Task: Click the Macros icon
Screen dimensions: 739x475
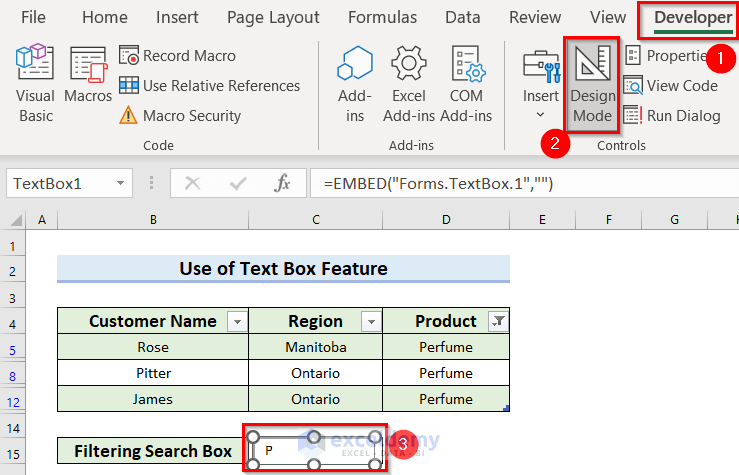Action: point(88,76)
